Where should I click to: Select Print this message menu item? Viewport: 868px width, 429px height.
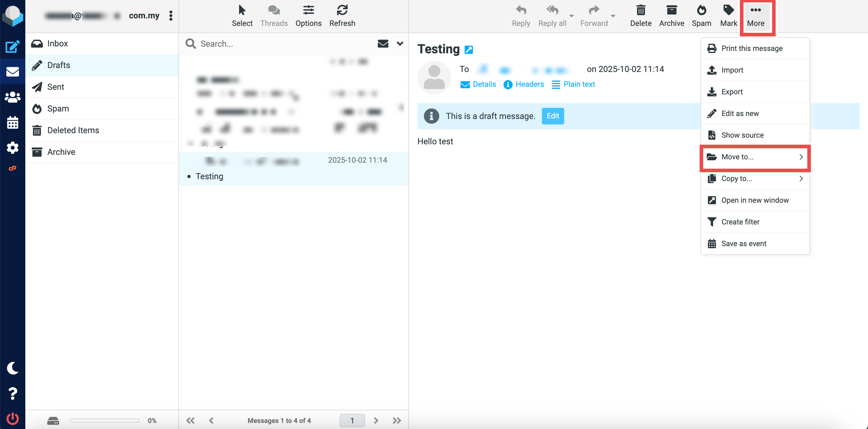pyautogui.click(x=755, y=49)
